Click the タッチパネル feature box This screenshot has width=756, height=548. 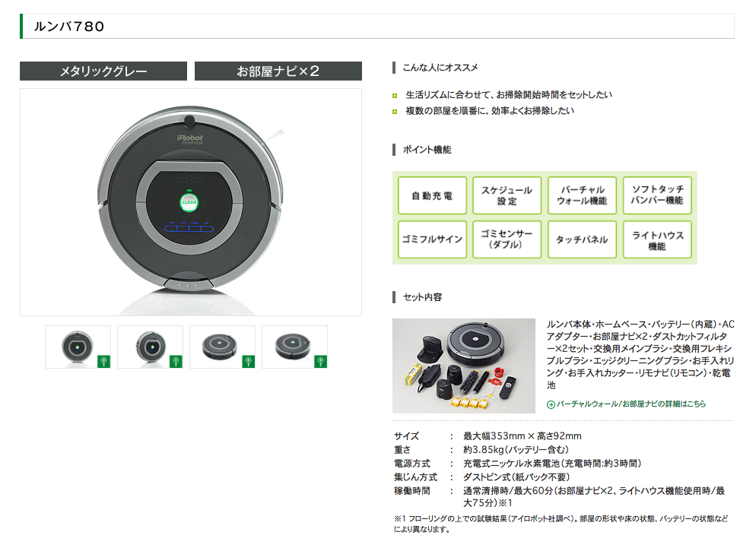point(582,239)
